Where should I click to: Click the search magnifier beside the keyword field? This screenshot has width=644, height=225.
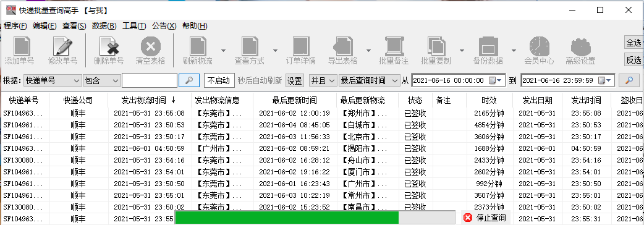[189, 80]
